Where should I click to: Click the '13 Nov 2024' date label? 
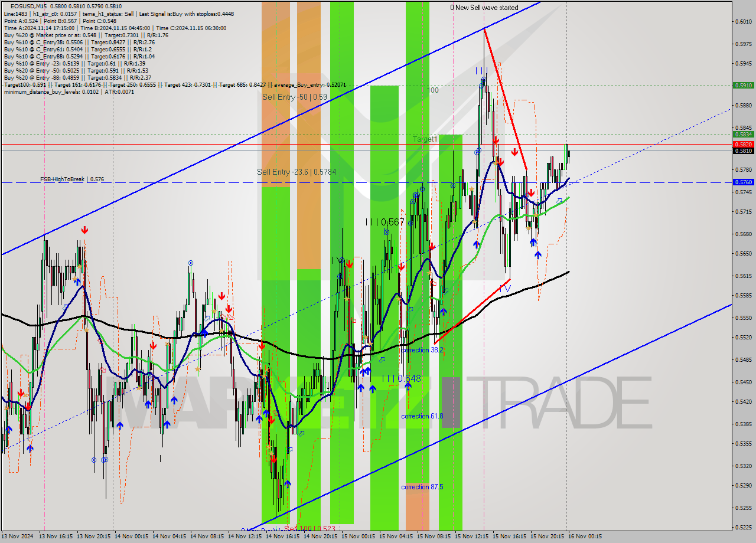[x=18, y=537]
